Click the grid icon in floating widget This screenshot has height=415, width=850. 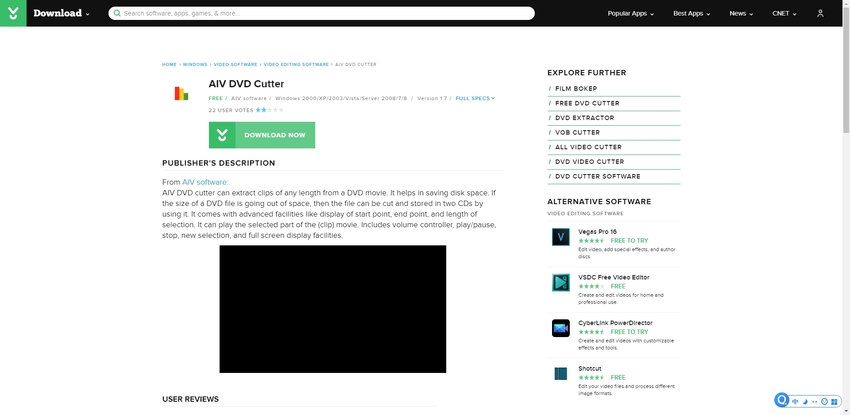point(834,401)
